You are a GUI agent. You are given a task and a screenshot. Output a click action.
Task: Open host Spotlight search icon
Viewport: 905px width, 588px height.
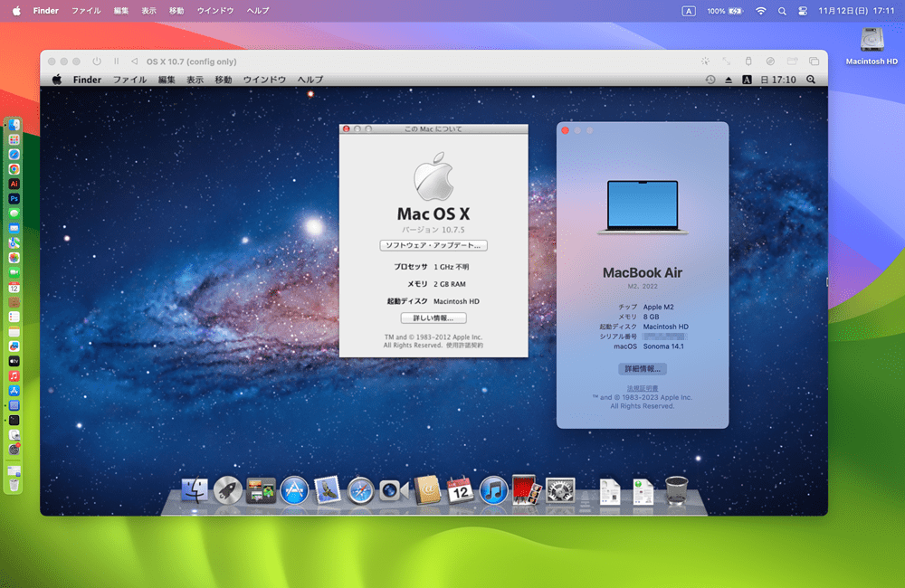[x=782, y=10]
